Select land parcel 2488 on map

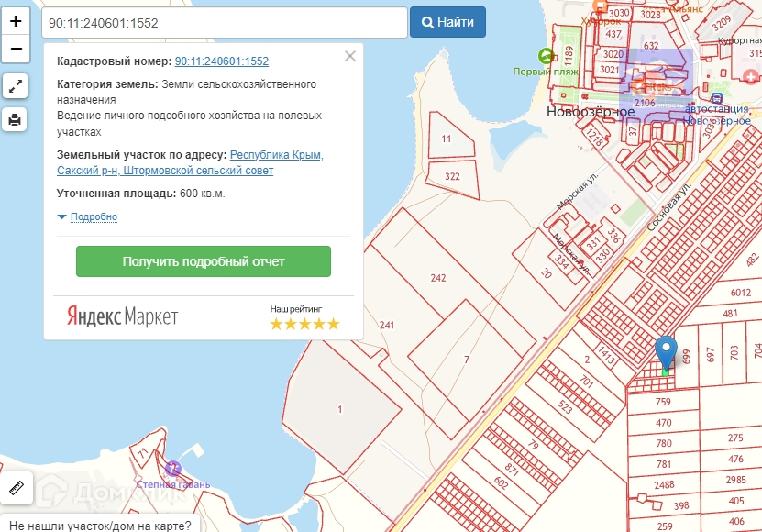click(664, 485)
